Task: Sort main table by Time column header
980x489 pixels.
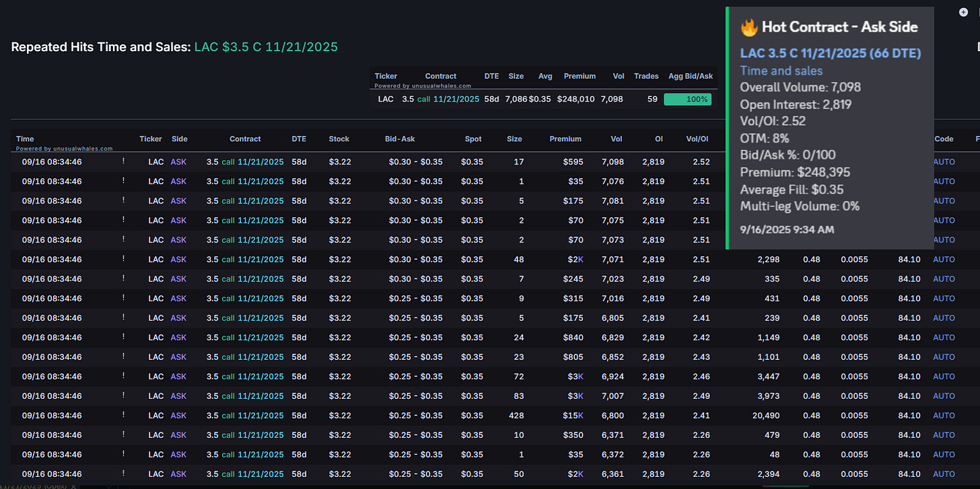Action: point(25,139)
